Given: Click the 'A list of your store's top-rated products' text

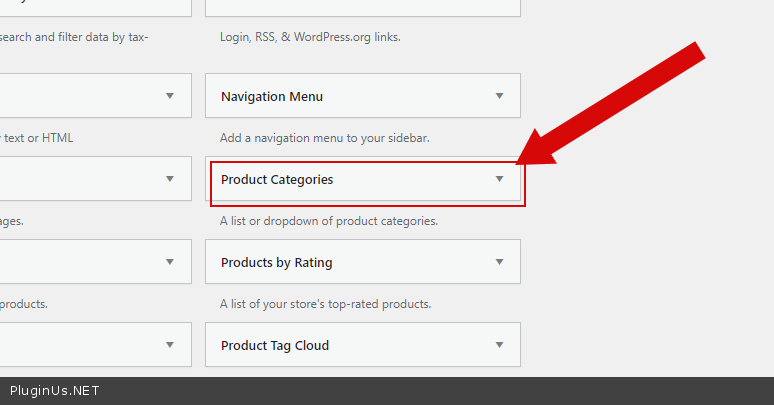Looking at the screenshot, I should pos(325,304).
